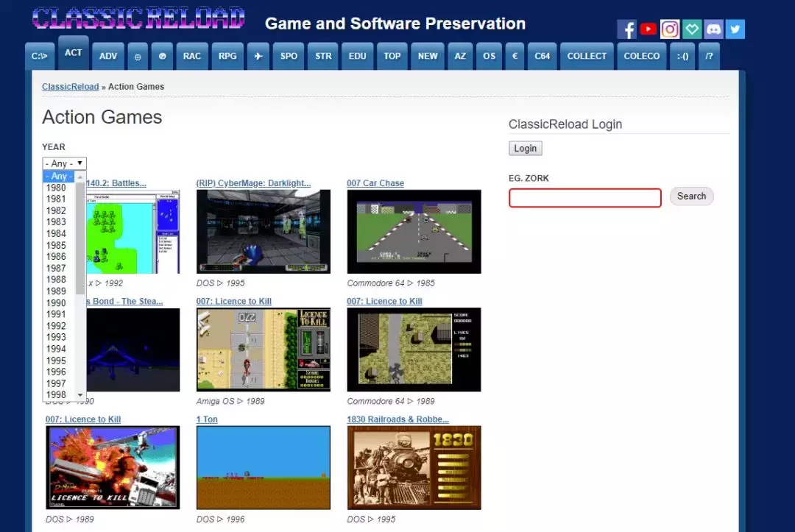Open the Amiga OS 1989 Licence to Kill thumbnail

263,350
